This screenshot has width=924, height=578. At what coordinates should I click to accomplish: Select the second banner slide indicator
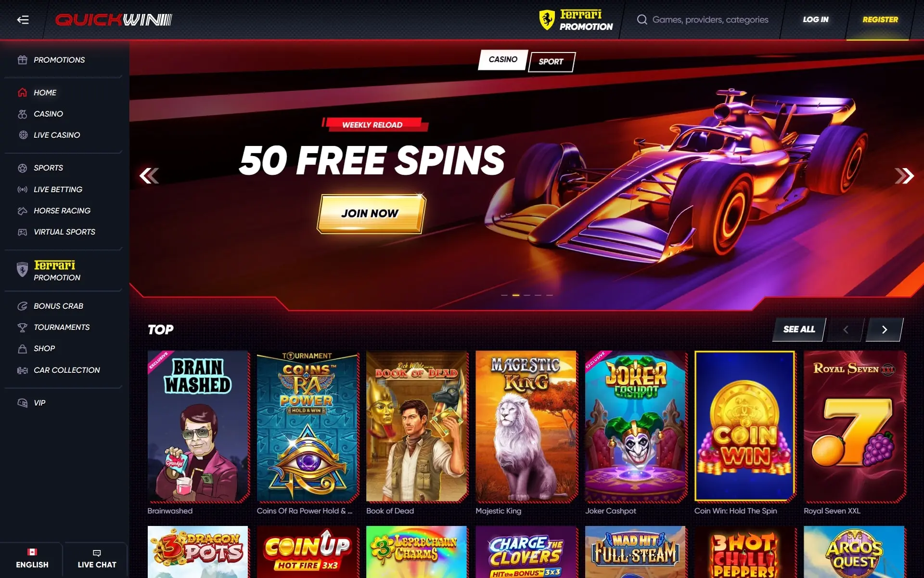click(515, 295)
